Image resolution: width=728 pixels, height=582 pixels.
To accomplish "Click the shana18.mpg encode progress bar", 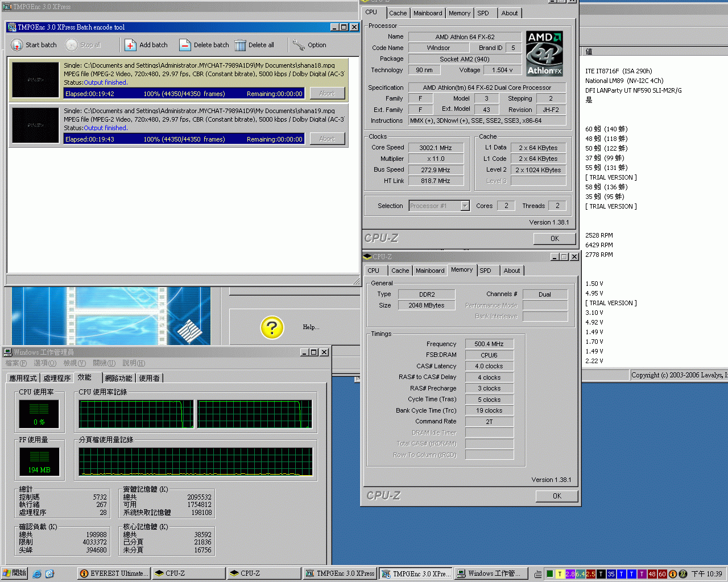I will [x=184, y=93].
